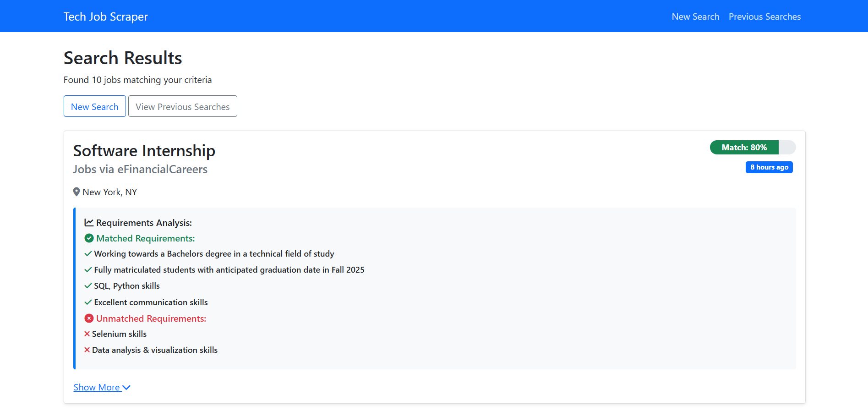The height and width of the screenshot is (417, 868).
Task: Open New Search in the top navigation bar
Action: (695, 16)
